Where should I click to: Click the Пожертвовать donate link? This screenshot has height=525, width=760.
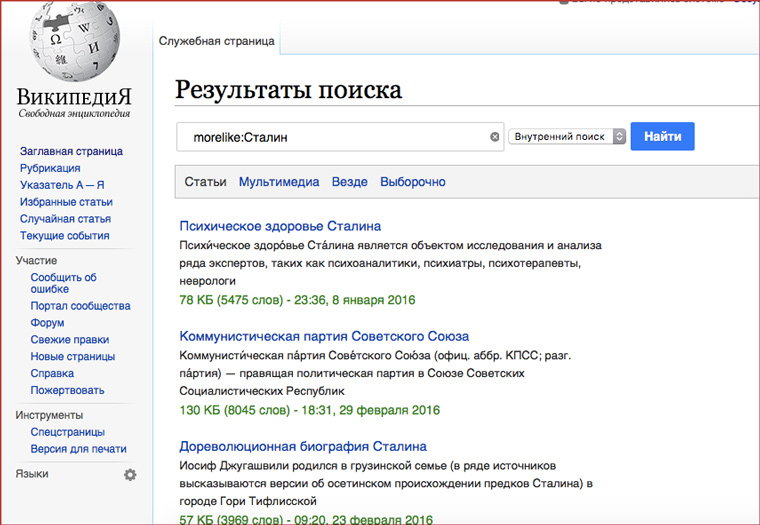coord(67,391)
